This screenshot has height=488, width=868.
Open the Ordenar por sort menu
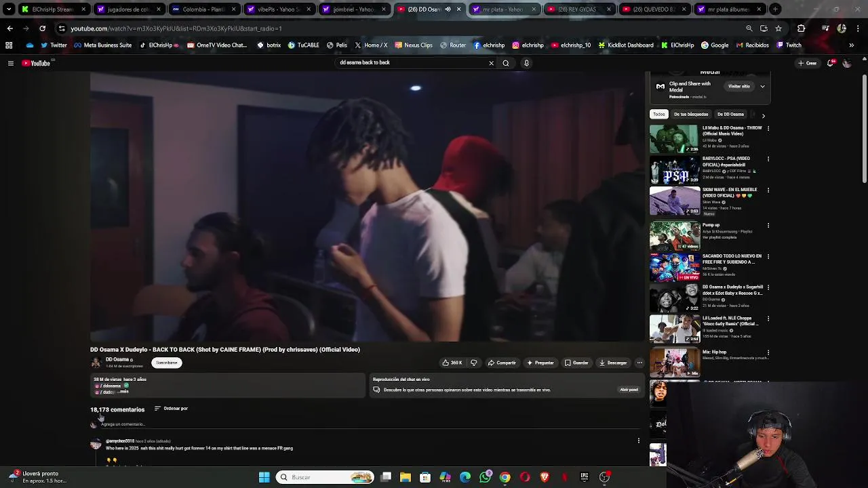171,409
